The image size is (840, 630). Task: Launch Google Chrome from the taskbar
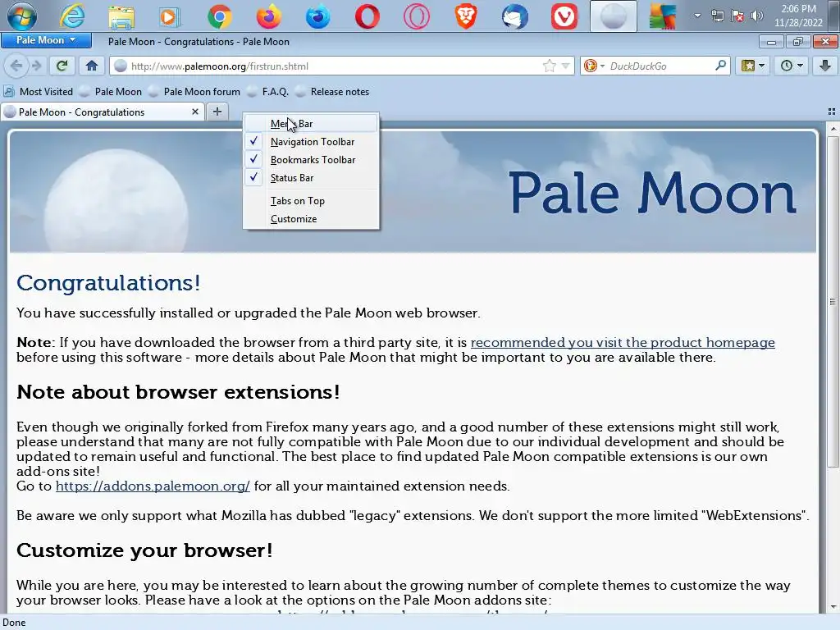pyautogui.click(x=220, y=16)
